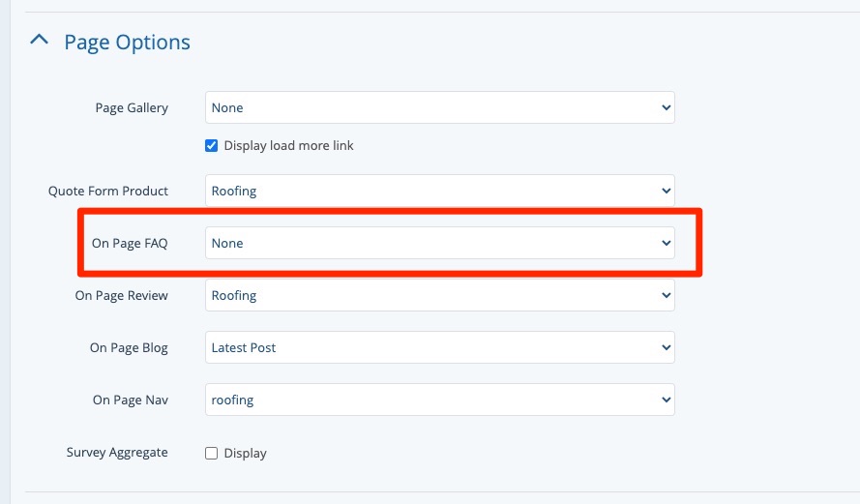860x504 pixels.
Task: Click the arrow on Page Gallery select
Action: [x=666, y=108]
